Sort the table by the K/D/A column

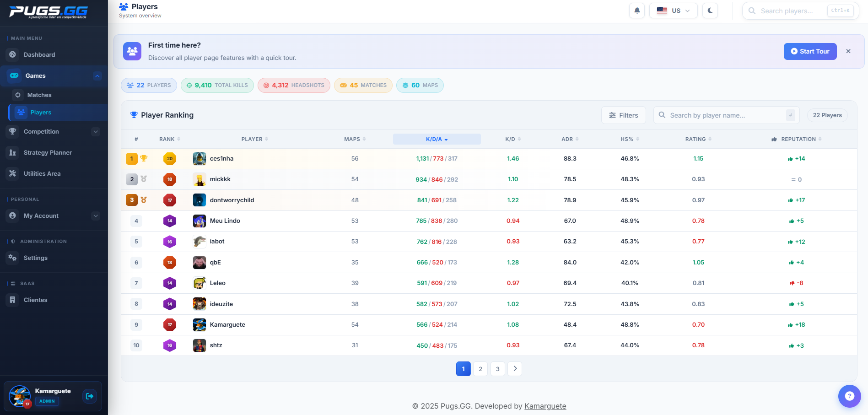coord(437,139)
